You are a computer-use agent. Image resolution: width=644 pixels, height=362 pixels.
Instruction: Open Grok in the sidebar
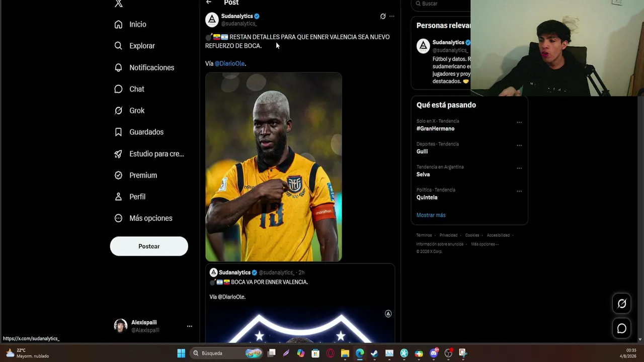pos(129,111)
